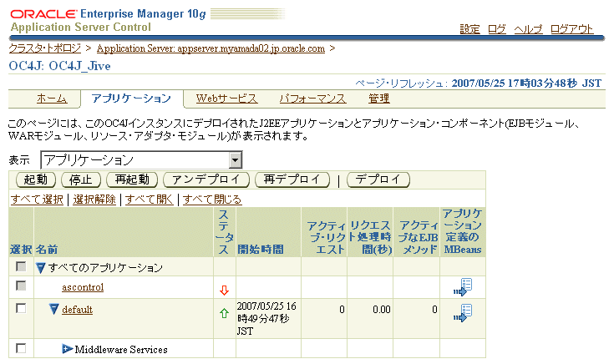
Task: Click the OC4J: OC4J_Jive page title
Action: [x=59, y=66]
